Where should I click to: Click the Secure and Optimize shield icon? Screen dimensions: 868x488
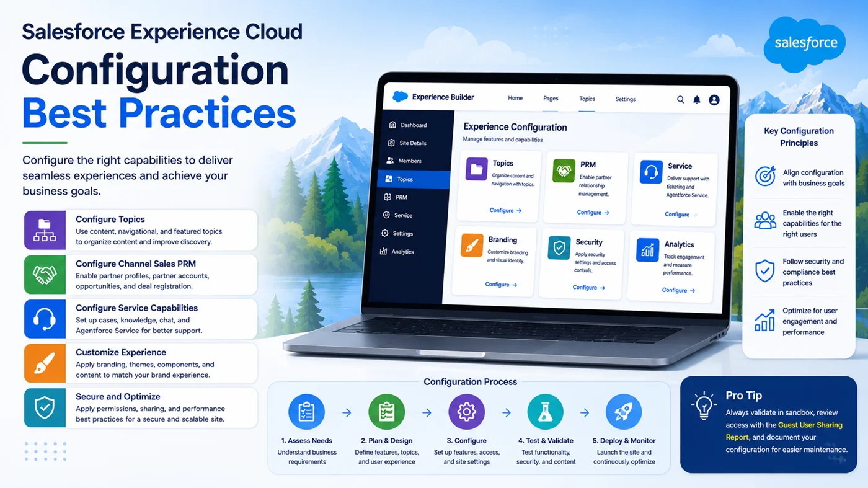[x=45, y=407]
